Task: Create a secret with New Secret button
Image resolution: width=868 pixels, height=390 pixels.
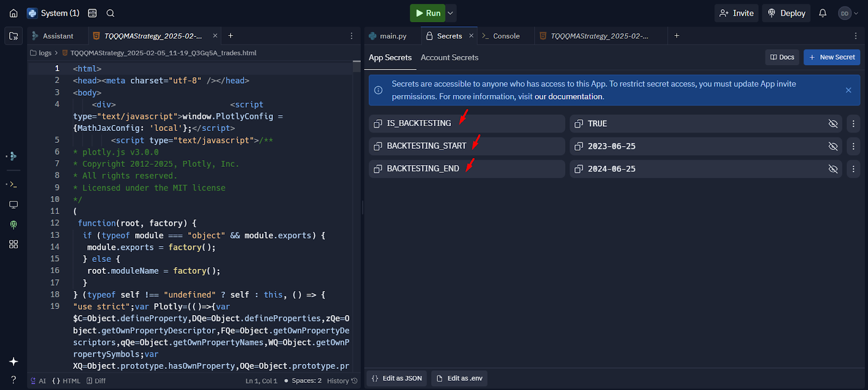Action: click(832, 57)
